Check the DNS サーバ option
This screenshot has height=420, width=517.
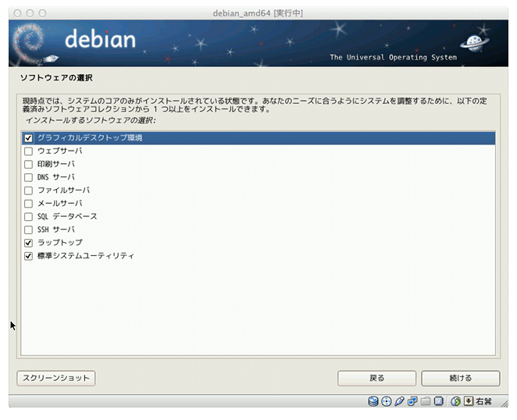pyautogui.click(x=29, y=177)
